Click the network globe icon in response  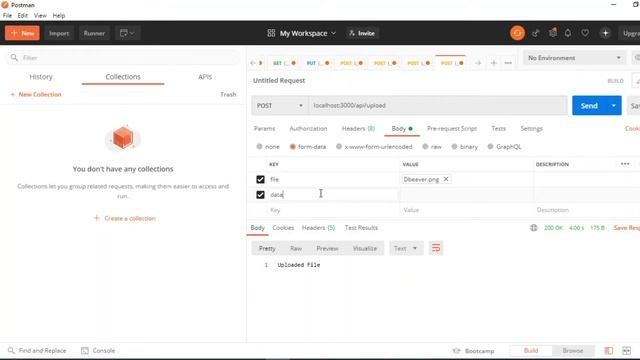click(533, 228)
